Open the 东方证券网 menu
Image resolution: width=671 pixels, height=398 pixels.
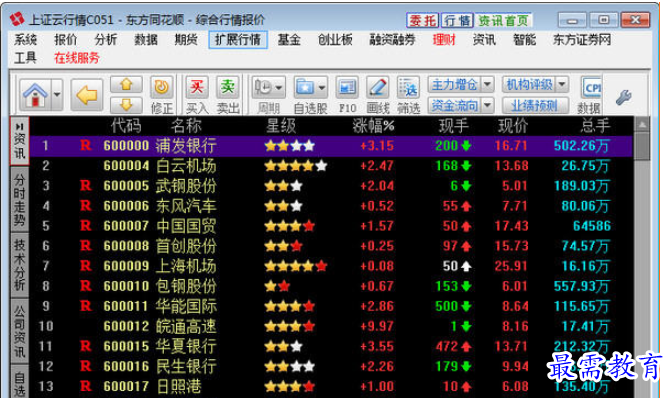(x=582, y=40)
